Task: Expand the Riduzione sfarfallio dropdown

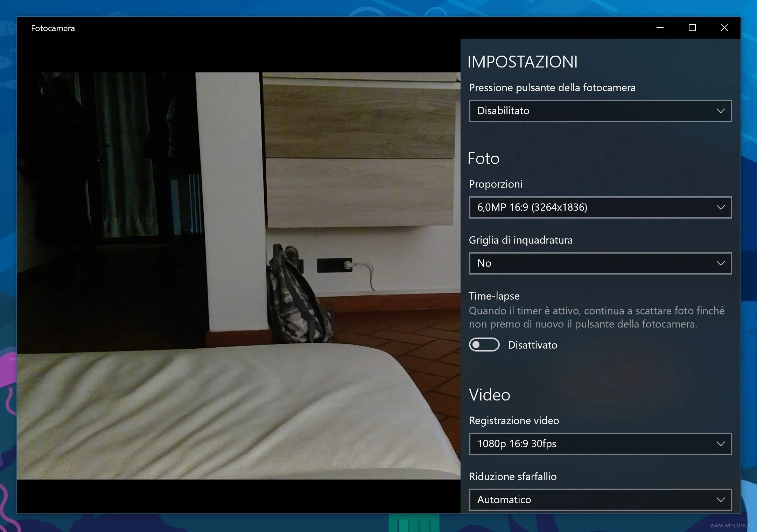Action: coord(600,499)
